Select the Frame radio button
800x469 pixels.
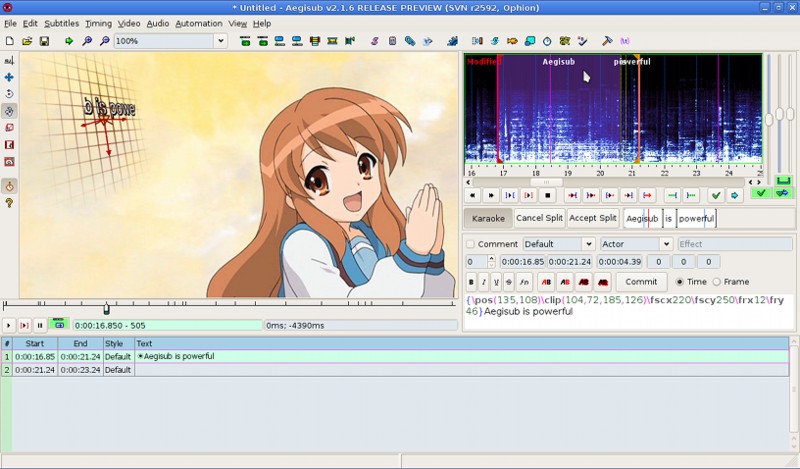coord(716,282)
